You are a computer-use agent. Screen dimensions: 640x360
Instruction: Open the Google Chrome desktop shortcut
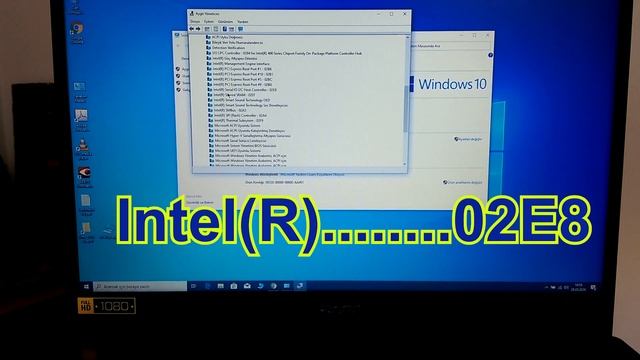tap(77, 33)
